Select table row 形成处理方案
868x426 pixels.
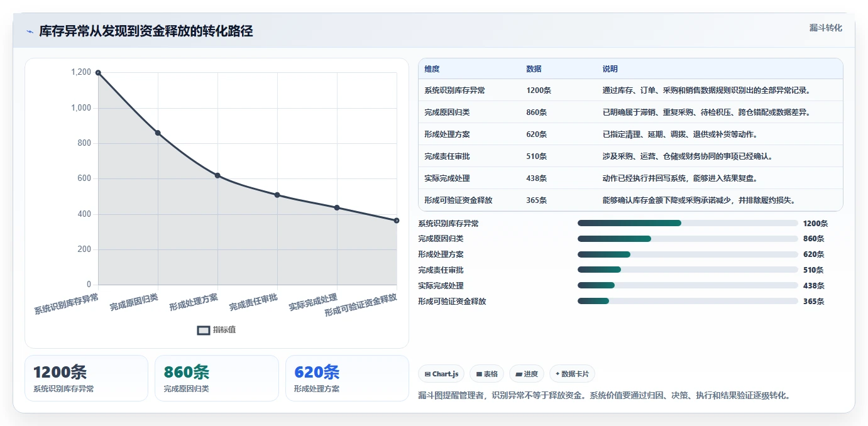[630, 134]
